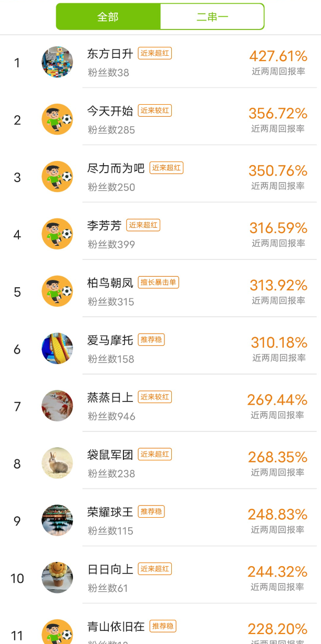This screenshot has width=321, height=644.
Task: Open user 柏鸟朝凤's profile name
Action: [110, 283]
